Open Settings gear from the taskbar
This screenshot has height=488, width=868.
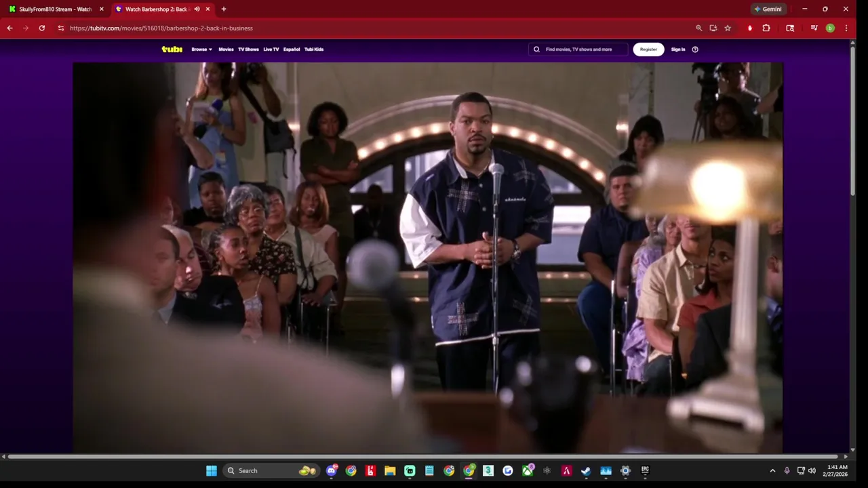tap(625, 470)
